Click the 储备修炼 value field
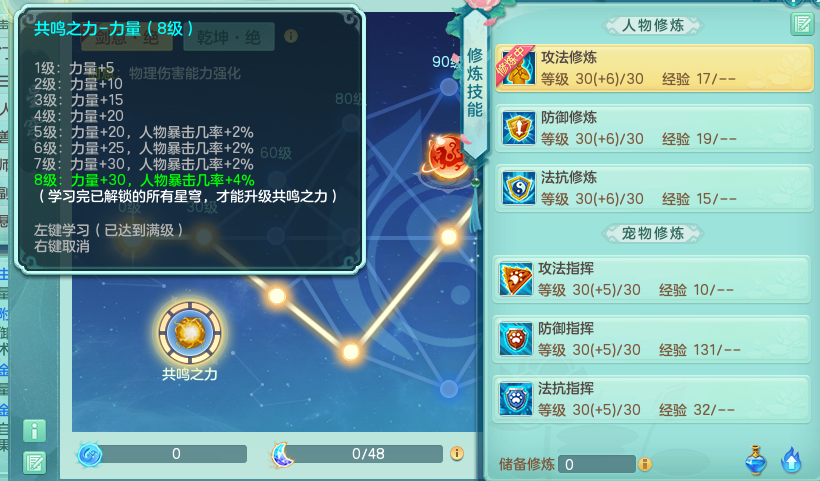The width and height of the screenshot is (820, 481). (x=597, y=464)
